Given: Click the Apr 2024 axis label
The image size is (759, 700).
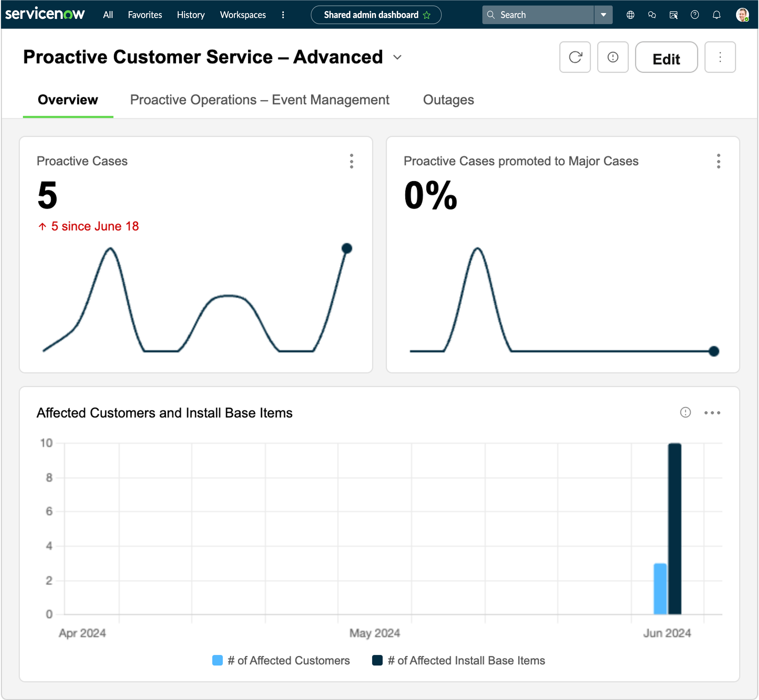Looking at the screenshot, I should 82,633.
